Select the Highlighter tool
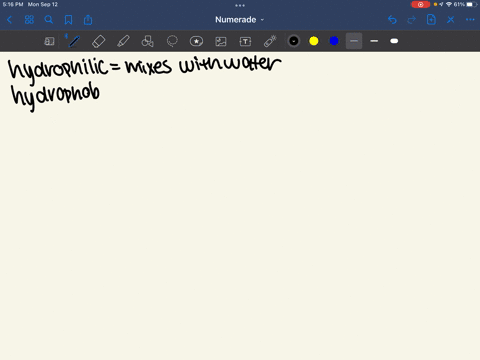 click(x=123, y=41)
